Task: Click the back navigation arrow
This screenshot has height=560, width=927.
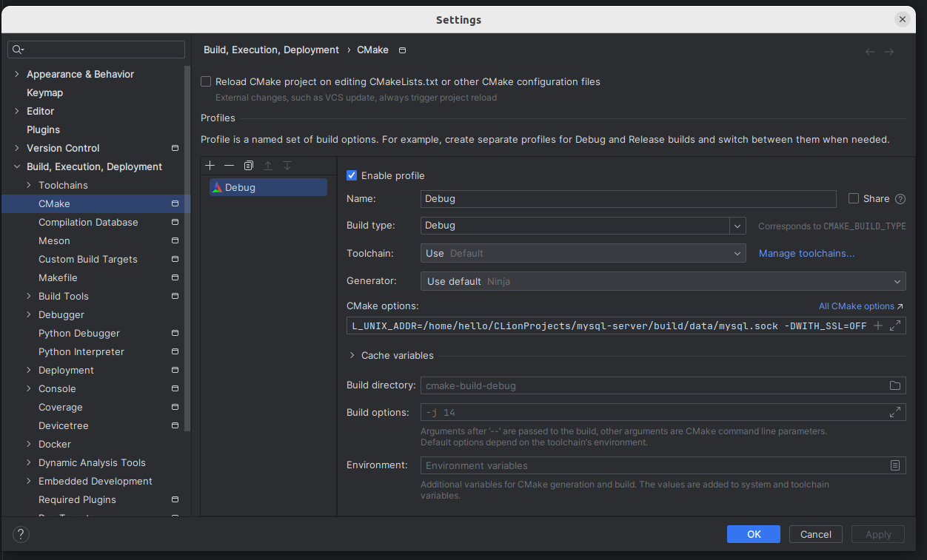Action: coord(870,52)
